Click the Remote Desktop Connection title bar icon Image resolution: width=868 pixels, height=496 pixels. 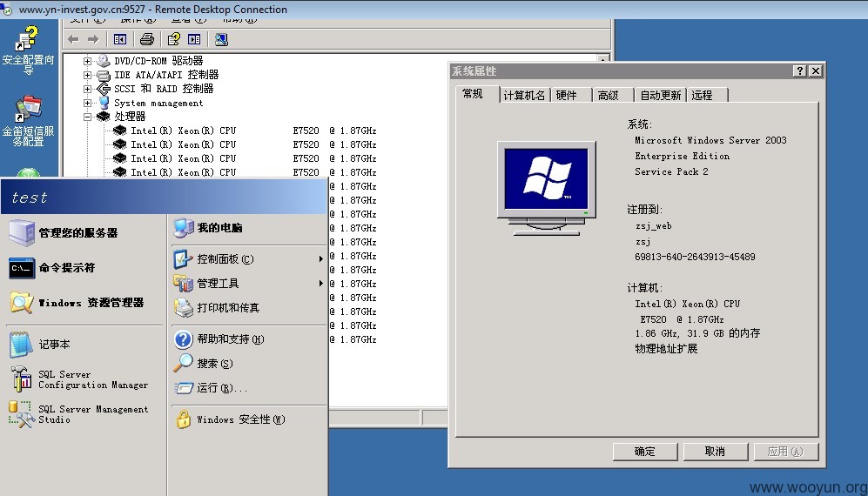(x=7, y=9)
